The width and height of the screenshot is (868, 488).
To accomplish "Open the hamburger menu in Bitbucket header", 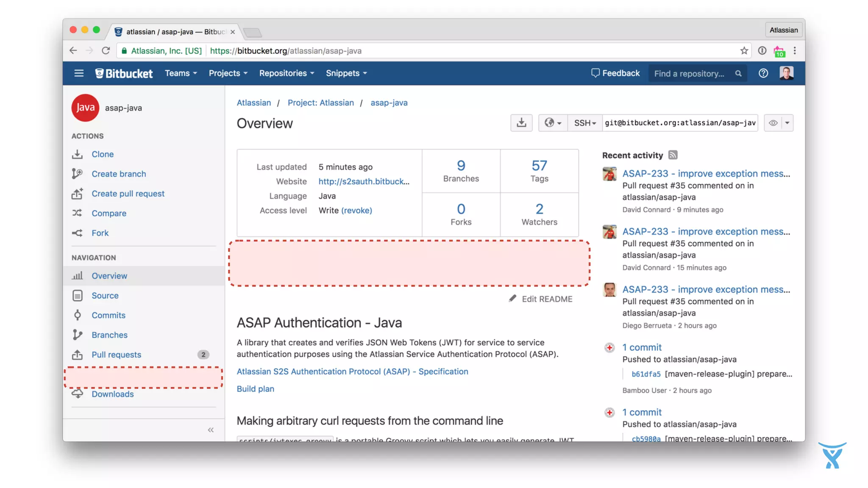I will pos(79,73).
